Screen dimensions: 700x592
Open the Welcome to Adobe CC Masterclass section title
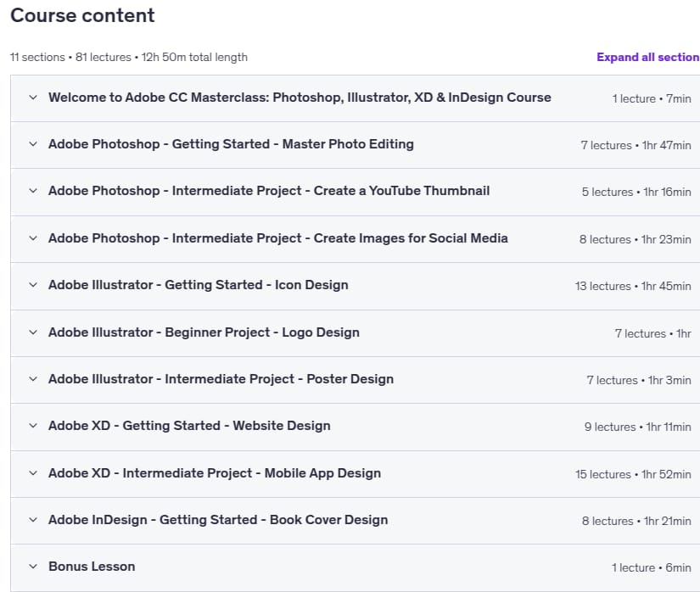(300, 98)
